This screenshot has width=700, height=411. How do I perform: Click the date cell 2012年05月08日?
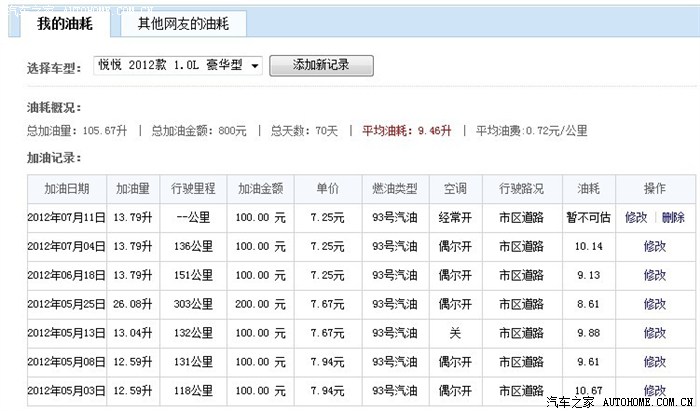click(x=67, y=361)
